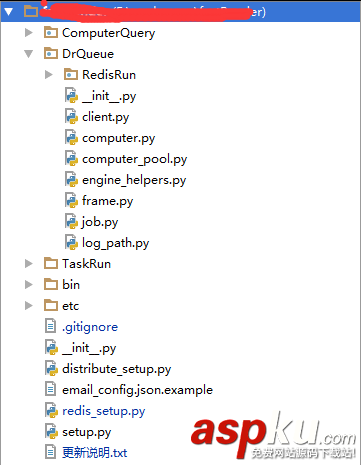Image resolution: width=361 pixels, height=465 pixels.
Task: Expand the RedisRun folder arrow
Action: pyautogui.click(x=49, y=74)
